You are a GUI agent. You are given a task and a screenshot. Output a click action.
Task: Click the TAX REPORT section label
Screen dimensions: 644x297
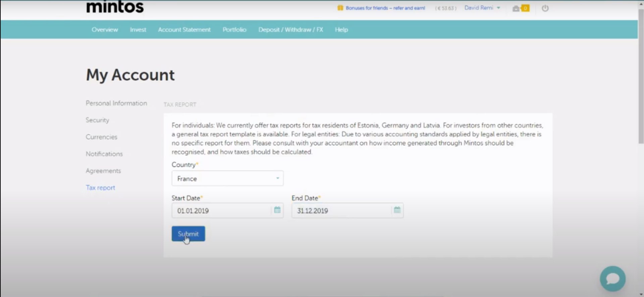(x=180, y=105)
